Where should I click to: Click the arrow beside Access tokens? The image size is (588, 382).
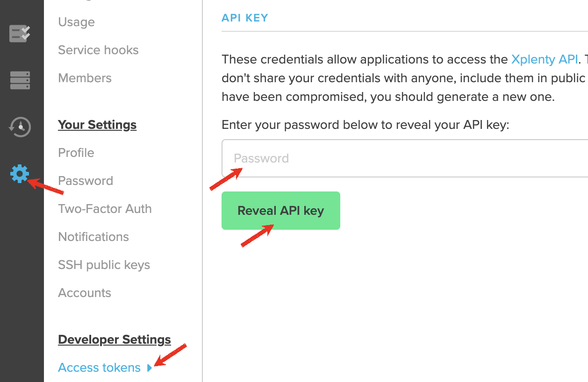tap(149, 368)
